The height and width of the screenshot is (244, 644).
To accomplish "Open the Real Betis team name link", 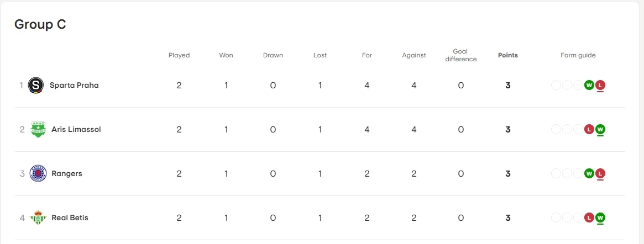I will coord(70,218).
